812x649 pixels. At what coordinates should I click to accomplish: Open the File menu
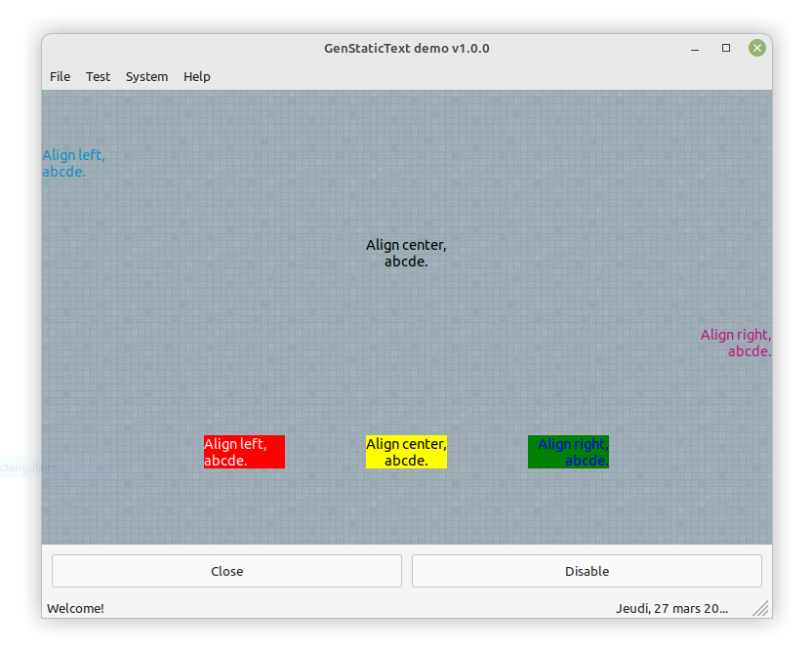coord(61,76)
